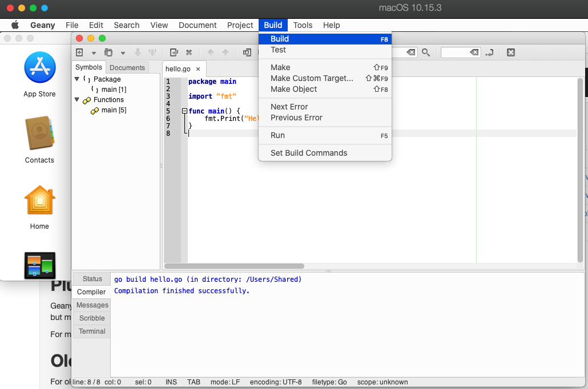Click the magnifier Find icon in toolbar
This screenshot has height=389, width=588.
click(x=426, y=52)
